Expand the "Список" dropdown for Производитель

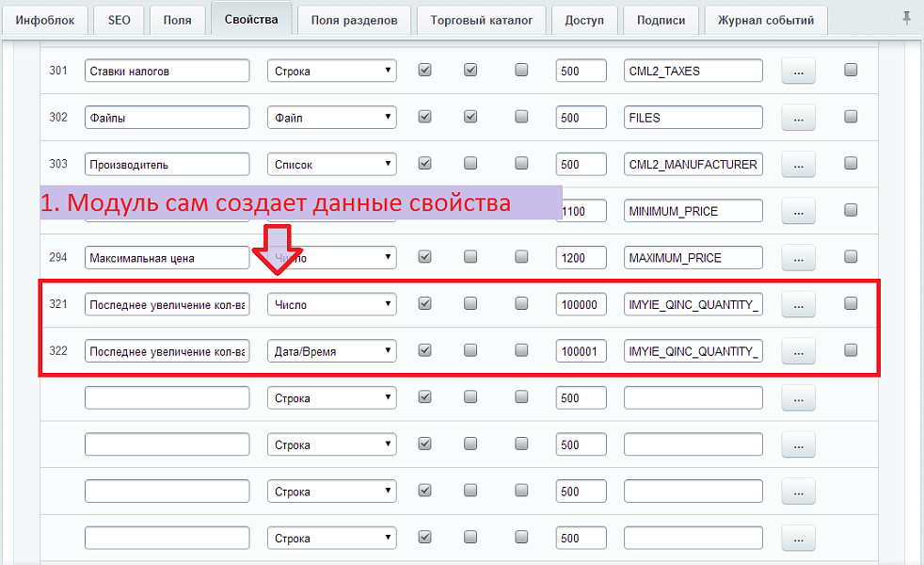click(x=331, y=163)
